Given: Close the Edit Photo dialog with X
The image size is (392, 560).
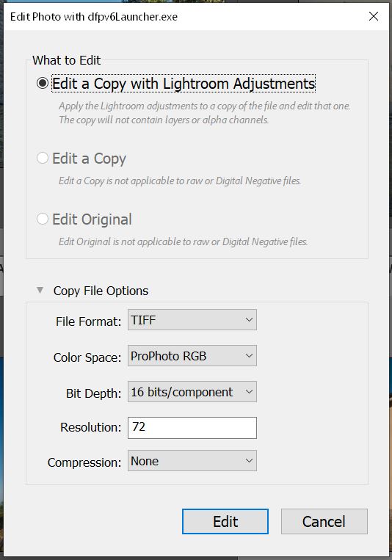Looking at the screenshot, I should 374,16.
